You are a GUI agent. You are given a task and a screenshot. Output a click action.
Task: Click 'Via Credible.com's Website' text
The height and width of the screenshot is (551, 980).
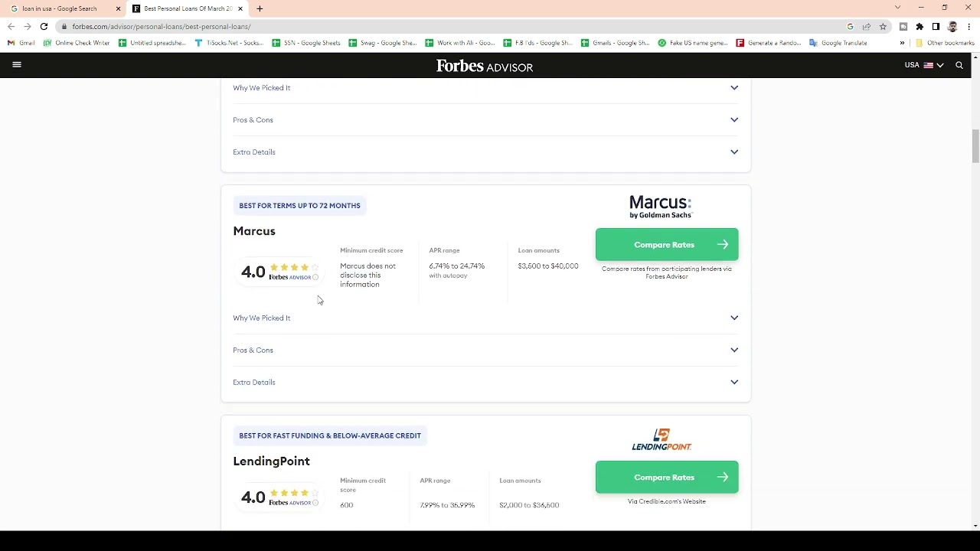pos(667,502)
